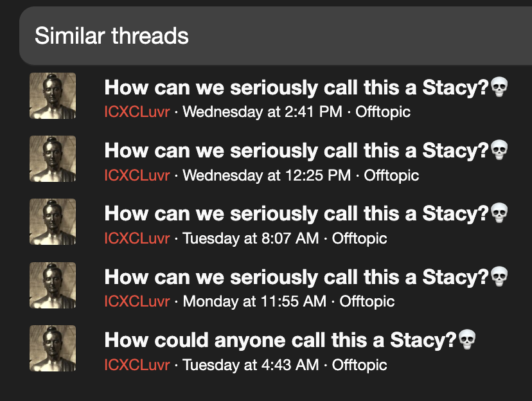Go to Offtopic forum from Monday 11:55 AM row
Viewport: 532px width, 401px height.
tap(367, 301)
